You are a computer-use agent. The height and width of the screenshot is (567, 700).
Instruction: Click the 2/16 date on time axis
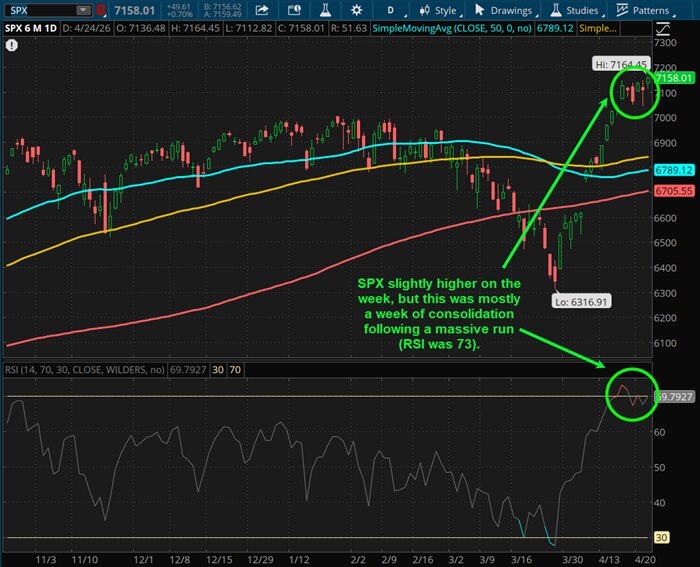(x=423, y=560)
